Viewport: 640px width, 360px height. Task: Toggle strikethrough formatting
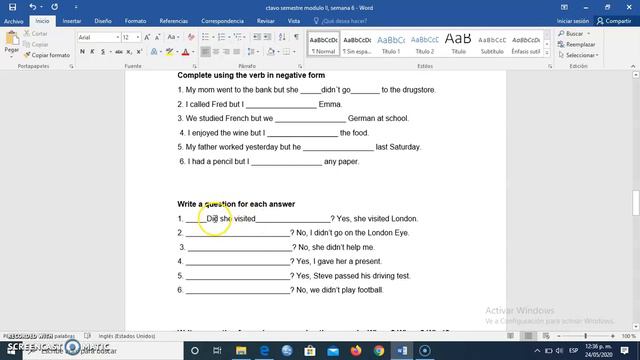click(x=119, y=51)
